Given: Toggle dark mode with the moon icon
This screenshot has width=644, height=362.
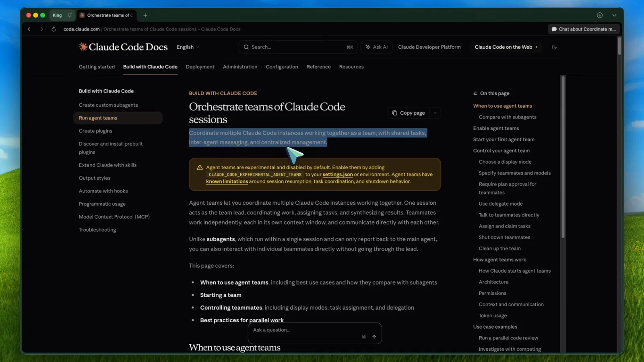Looking at the screenshot, I should tap(554, 47).
